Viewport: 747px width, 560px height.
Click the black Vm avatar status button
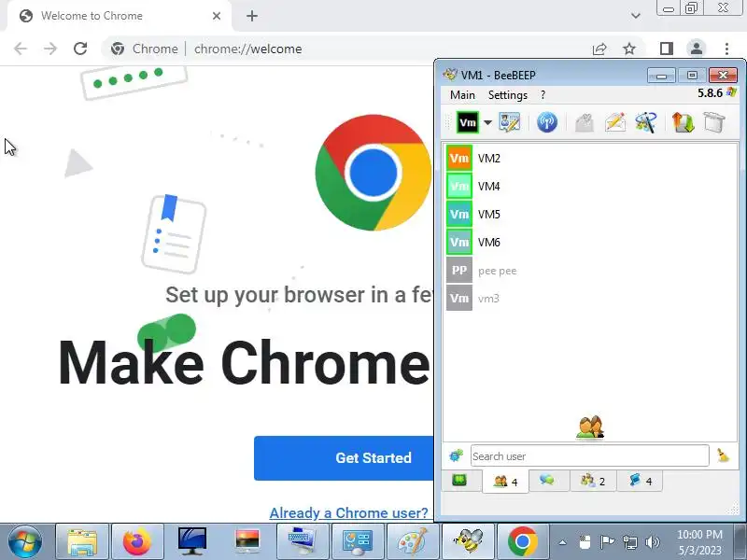468,122
